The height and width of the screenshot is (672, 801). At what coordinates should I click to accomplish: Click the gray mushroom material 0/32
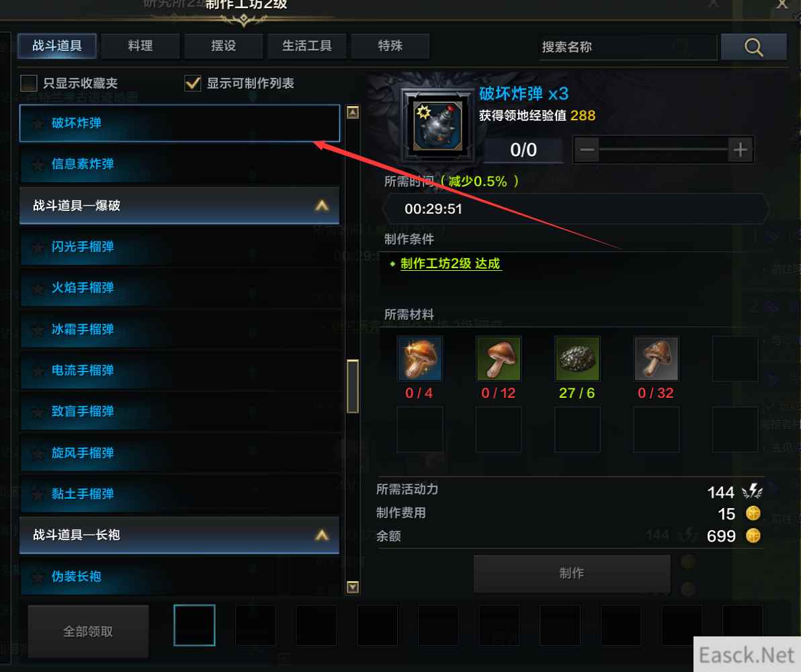pyautogui.click(x=656, y=358)
